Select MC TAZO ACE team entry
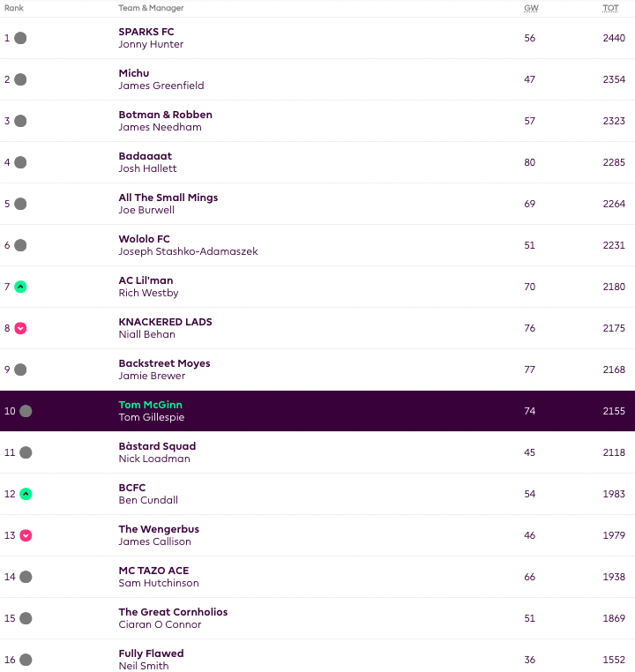 click(153, 571)
